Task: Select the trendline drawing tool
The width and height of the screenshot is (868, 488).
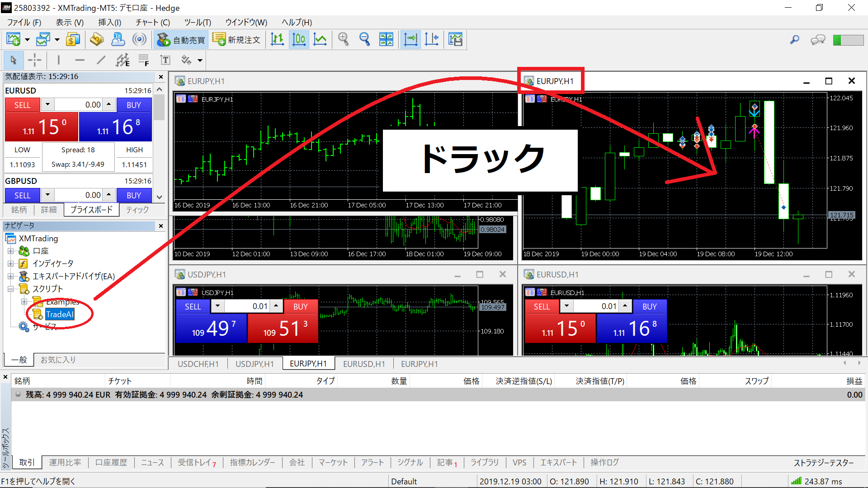Action: pos(101,60)
